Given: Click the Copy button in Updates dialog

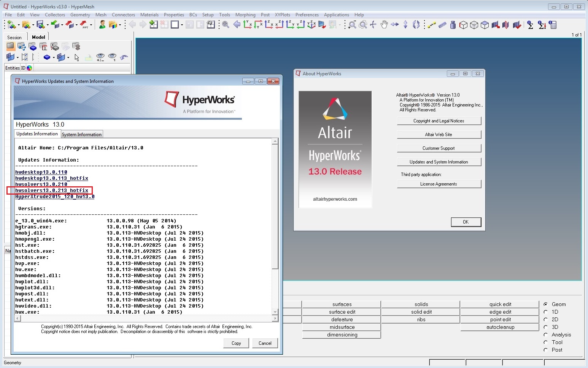Looking at the screenshot, I should [x=236, y=343].
